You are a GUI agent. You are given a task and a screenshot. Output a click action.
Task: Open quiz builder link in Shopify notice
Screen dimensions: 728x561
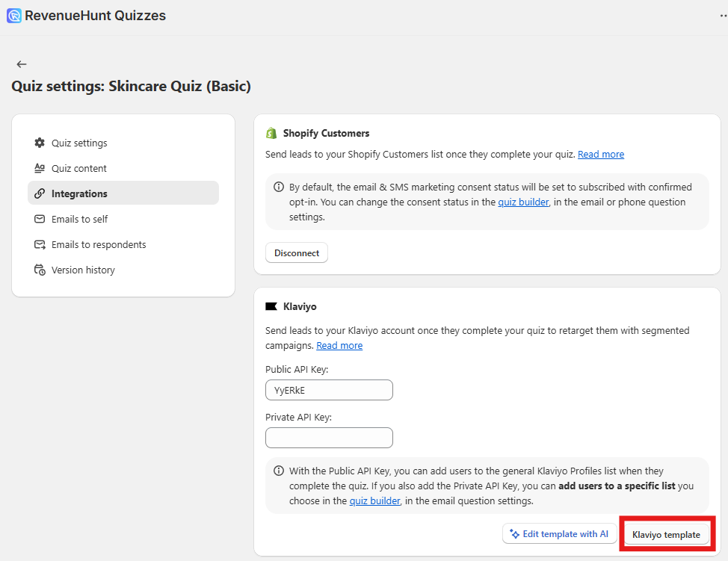[523, 202]
